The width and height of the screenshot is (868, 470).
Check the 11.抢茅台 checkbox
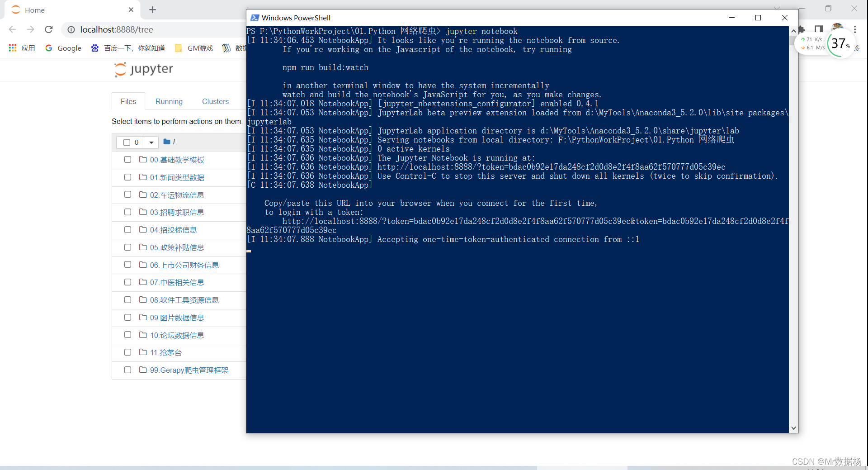pos(128,352)
